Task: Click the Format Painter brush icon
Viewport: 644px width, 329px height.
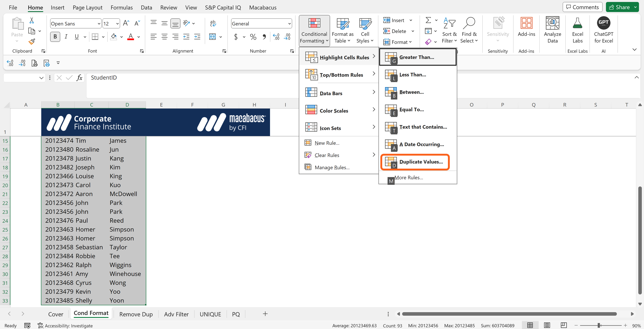Action: [32, 41]
